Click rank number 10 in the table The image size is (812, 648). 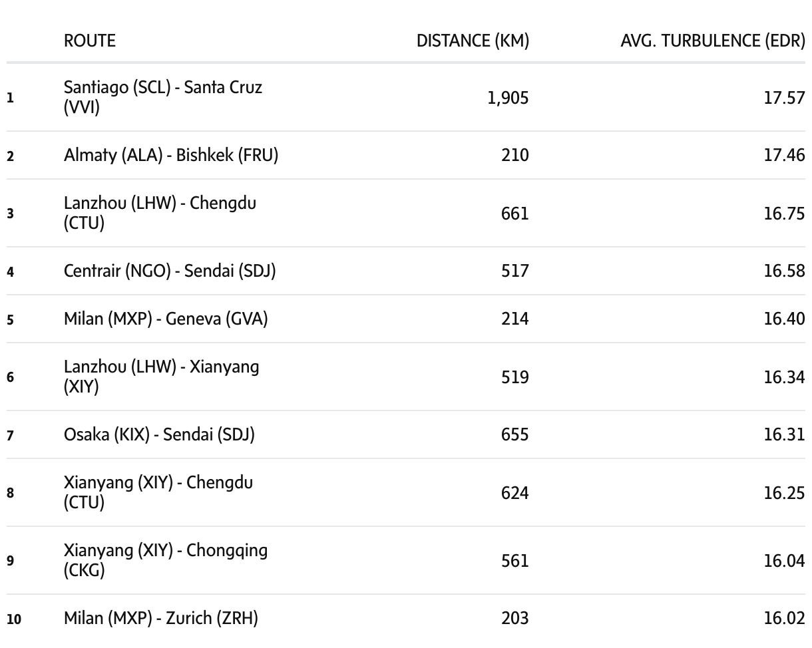click(x=14, y=619)
